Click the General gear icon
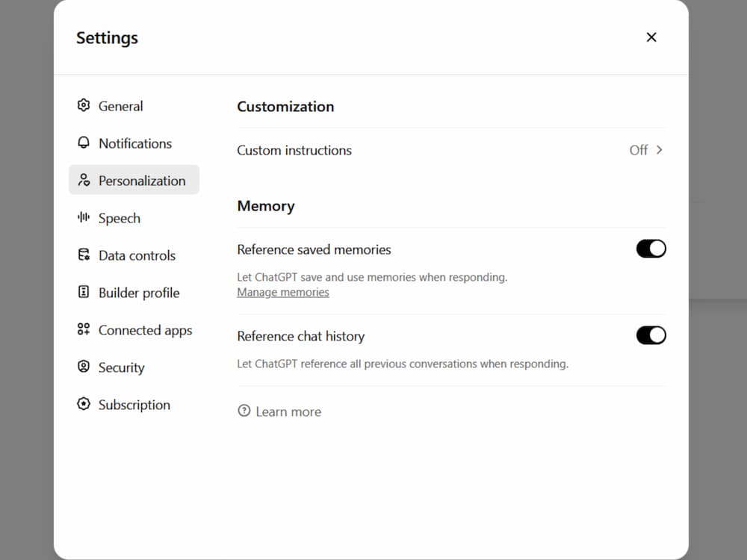Viewport: 747px width, 560px height. (84, 105)
